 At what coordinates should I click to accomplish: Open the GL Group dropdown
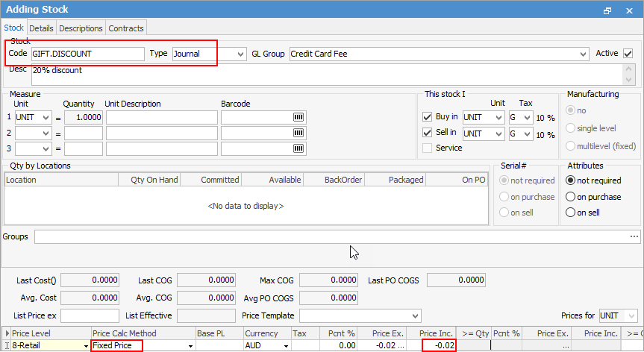(x=582, y=54)
